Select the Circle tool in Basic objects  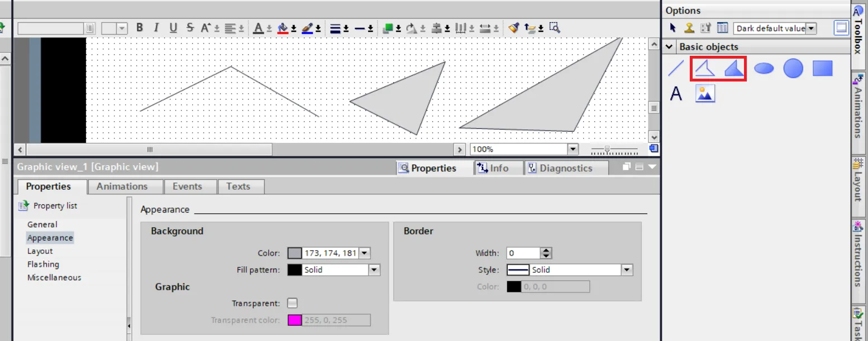tap(793, 69)
